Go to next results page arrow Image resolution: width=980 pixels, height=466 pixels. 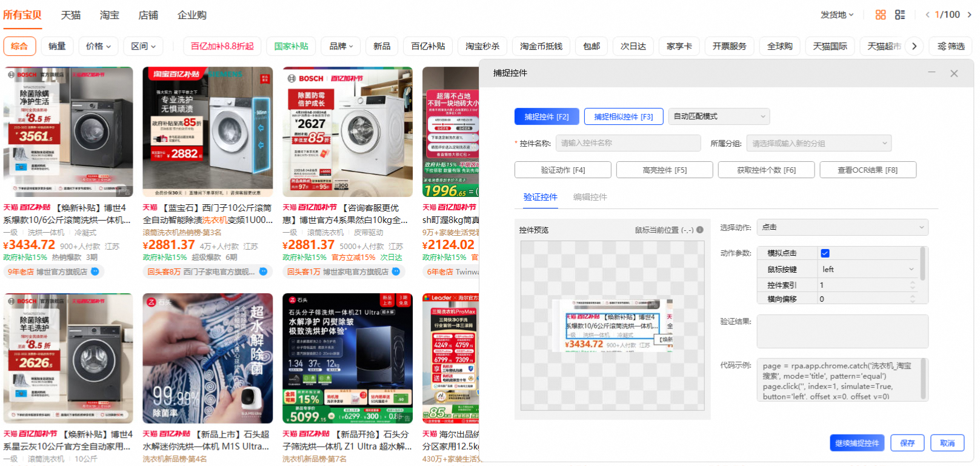coord(969,15)
